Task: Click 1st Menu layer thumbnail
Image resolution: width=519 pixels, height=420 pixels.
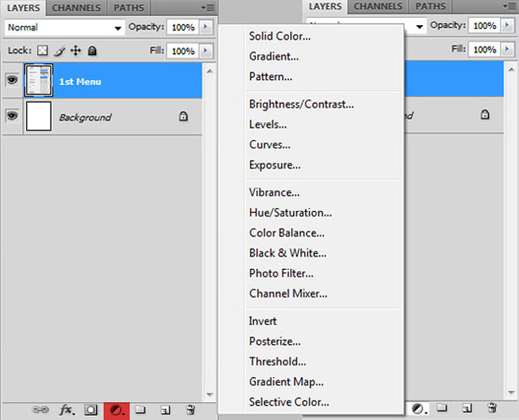Action: [x=39, y=80]
